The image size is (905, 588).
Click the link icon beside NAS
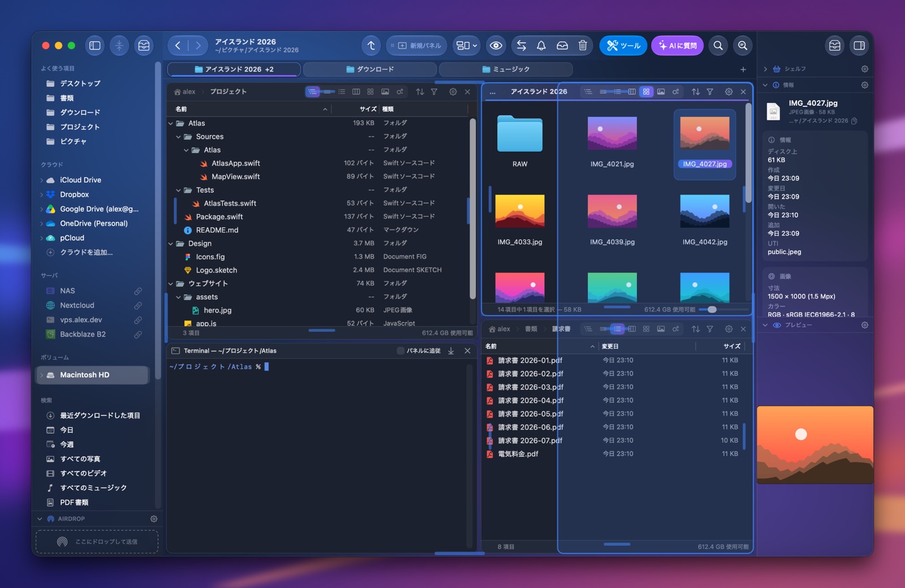pyautogui.click(x=138, y=291)
